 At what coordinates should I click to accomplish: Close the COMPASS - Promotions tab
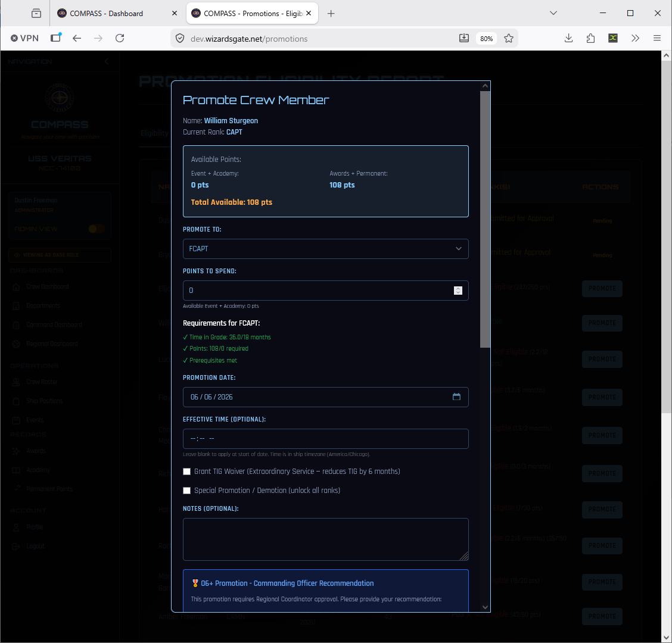[309, 13]
